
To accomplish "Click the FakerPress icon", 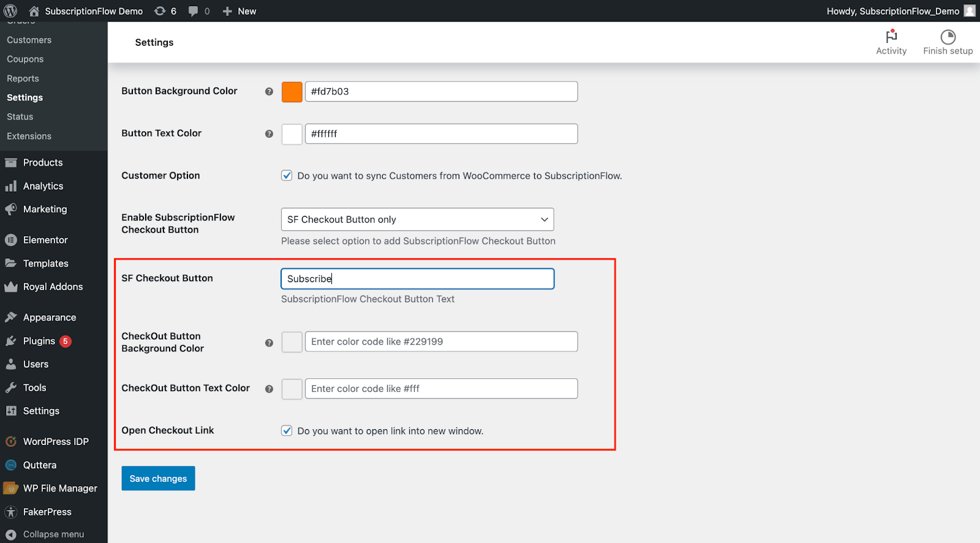I will pos(11,512).
